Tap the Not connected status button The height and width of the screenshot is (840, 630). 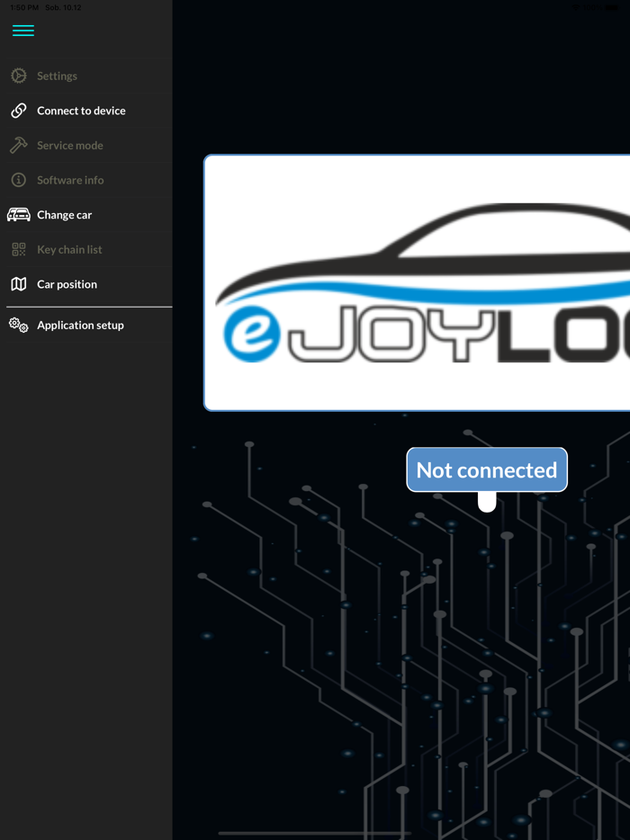click(487, 469)
